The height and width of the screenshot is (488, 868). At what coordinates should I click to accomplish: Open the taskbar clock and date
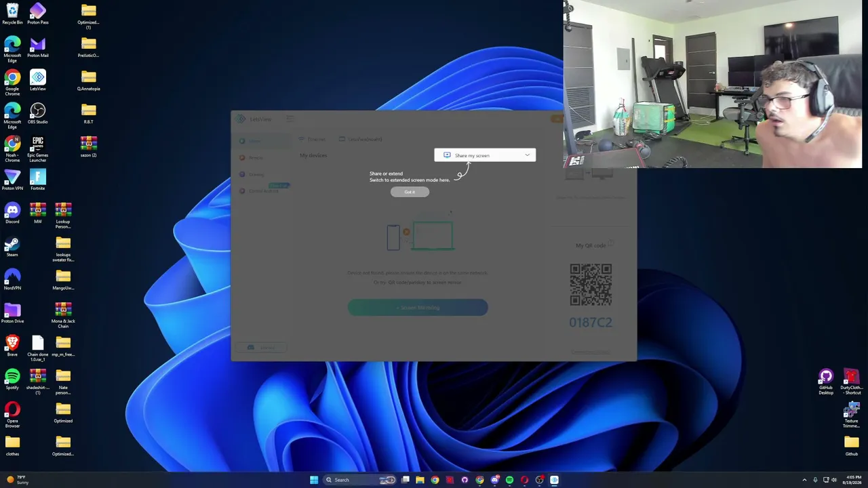(x=852, y=480)
